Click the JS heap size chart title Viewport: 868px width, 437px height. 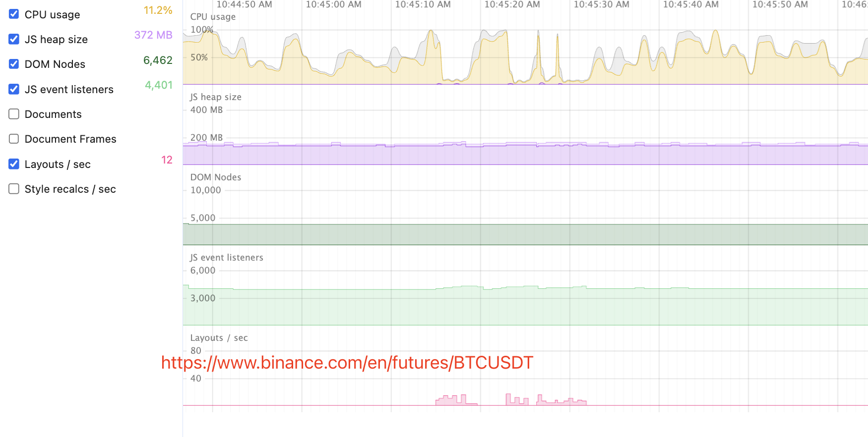pyautogui.click(x=216, y=97)
